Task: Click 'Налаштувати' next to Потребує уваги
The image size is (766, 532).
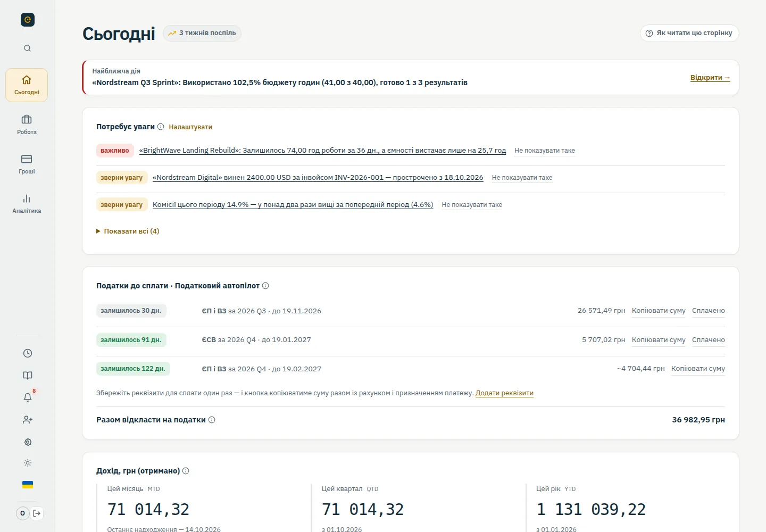Action: (190, 127)
